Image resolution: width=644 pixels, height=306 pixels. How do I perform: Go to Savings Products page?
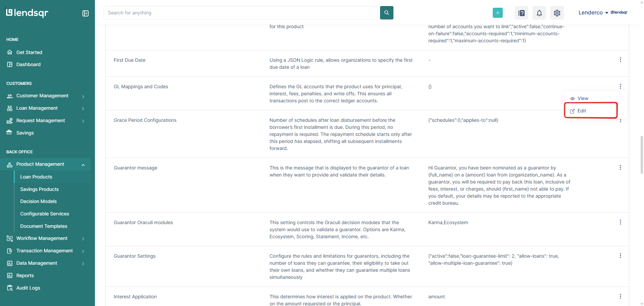pos(39,189)
